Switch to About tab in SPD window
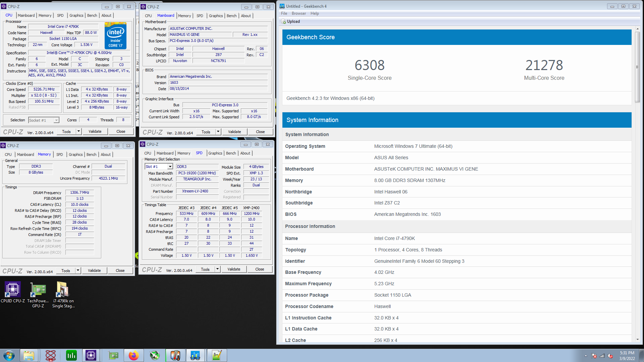 [245, 153]
